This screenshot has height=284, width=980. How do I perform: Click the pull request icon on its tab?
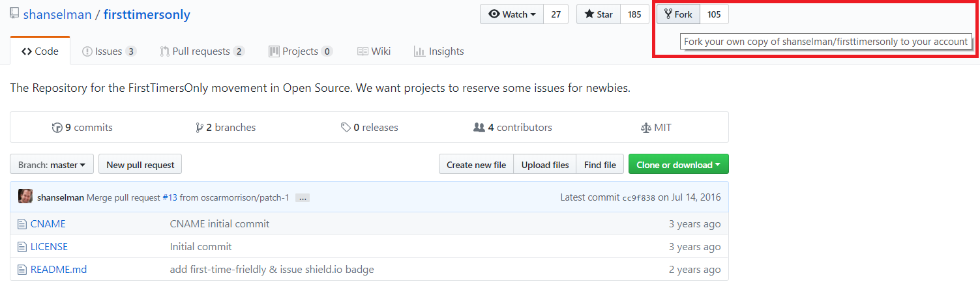pos(164,51)
